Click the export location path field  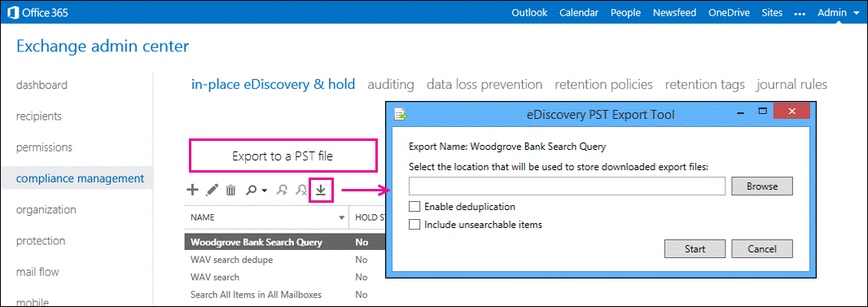(x=568, y=186)
